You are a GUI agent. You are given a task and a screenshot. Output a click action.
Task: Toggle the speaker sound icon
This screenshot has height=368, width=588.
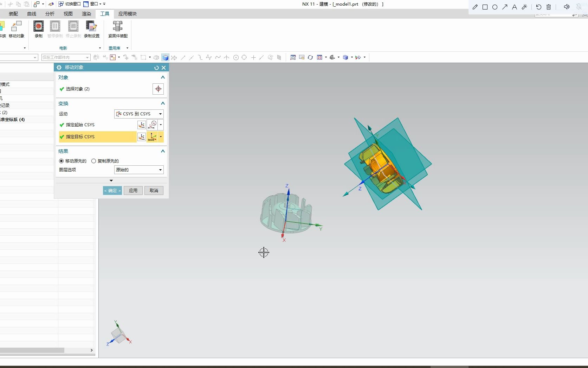[x=567, y=7]
